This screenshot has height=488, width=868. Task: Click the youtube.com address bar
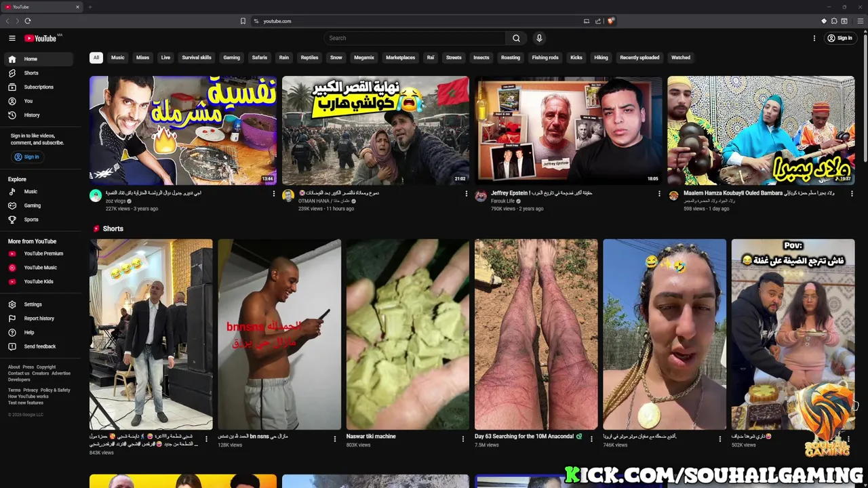416,21
